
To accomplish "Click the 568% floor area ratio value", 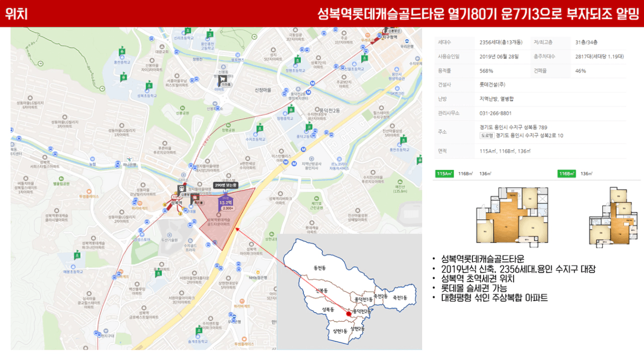I will 486,70.
